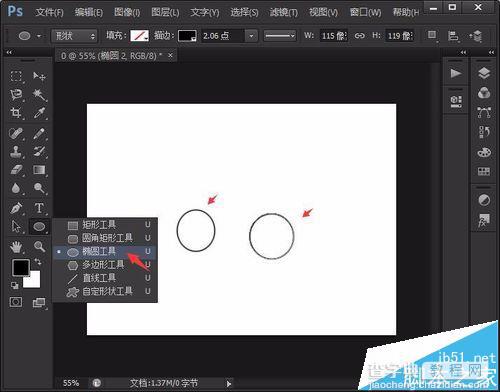The width and height of the screenshot is (500, 392).
Task: Select the Magic Wand tool
Action: point(39,95)
